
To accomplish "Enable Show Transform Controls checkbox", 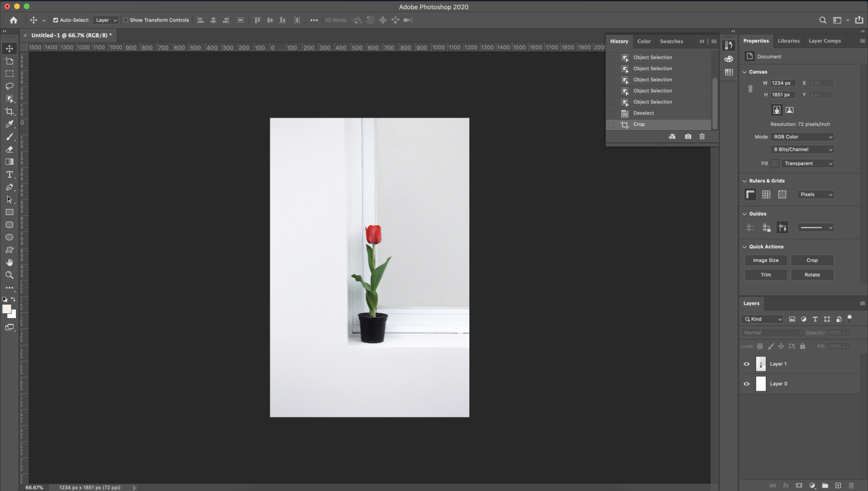I will tap(126, 20).
